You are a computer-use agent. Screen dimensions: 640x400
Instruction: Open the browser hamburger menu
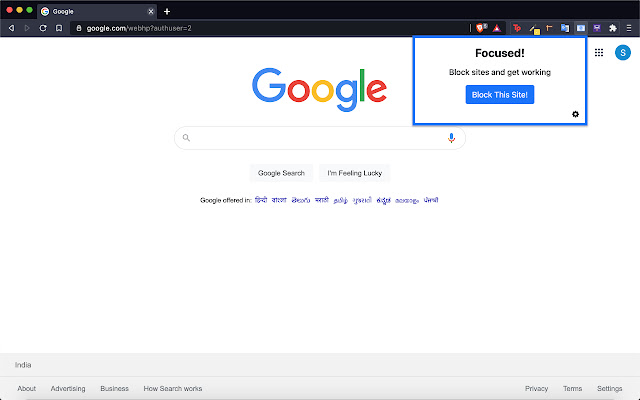pyautogui.click(x=629, y=28)
